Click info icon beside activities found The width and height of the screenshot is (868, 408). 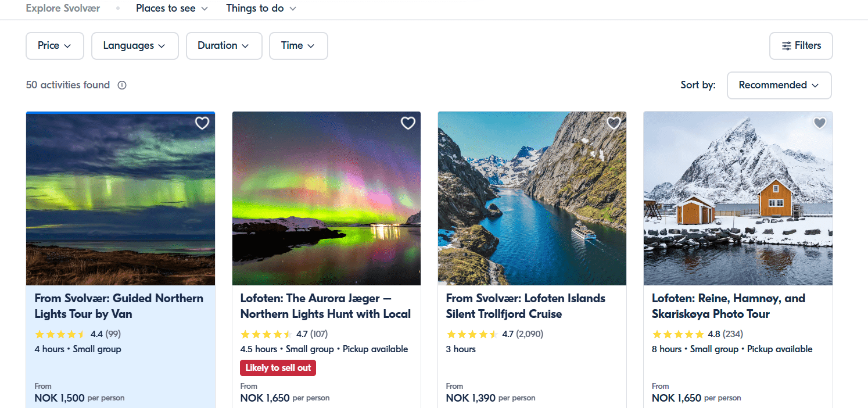(x=122, y=85)
